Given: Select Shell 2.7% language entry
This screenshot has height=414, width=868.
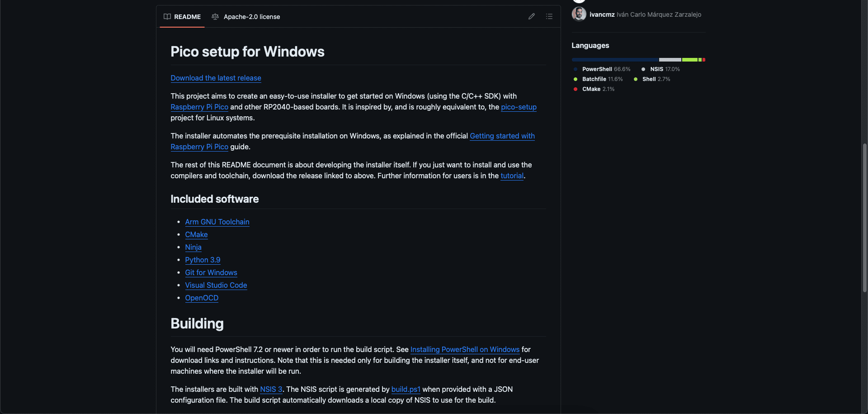Looking at the screenshot, I should point(652,79).
